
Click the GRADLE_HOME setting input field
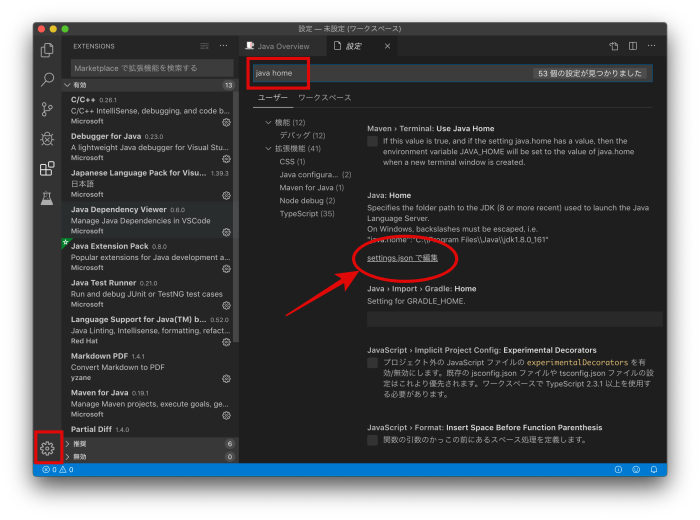tap(514, 319)
